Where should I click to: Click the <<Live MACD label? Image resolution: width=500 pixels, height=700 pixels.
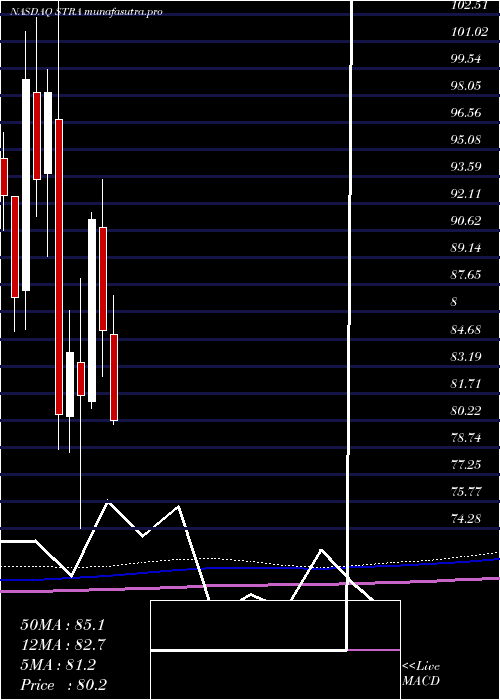point(421,674)
